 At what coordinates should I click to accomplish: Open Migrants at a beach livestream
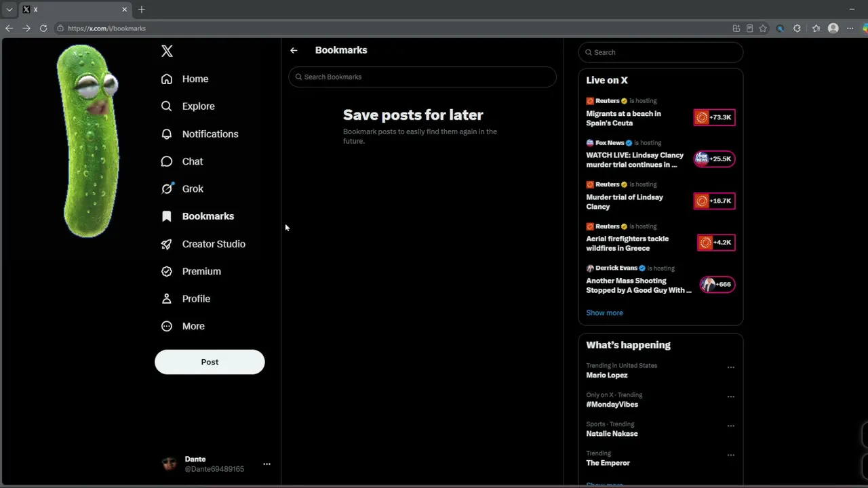pyautogui.click(x=623, y=119)
